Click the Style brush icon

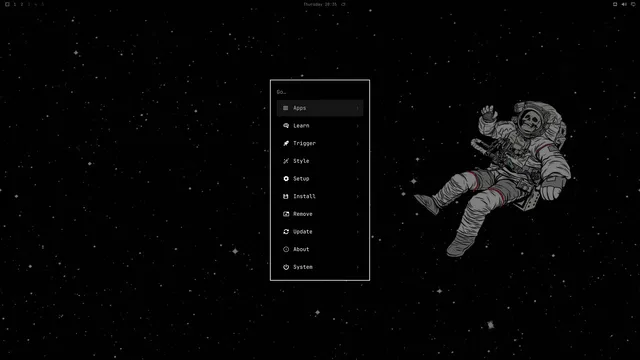(286, 161)
